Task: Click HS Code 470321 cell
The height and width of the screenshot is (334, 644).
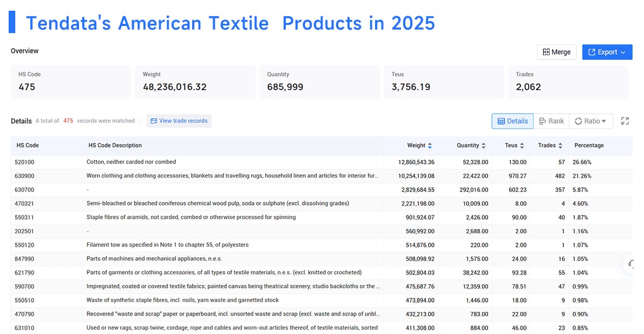Action: click(25, 204)
